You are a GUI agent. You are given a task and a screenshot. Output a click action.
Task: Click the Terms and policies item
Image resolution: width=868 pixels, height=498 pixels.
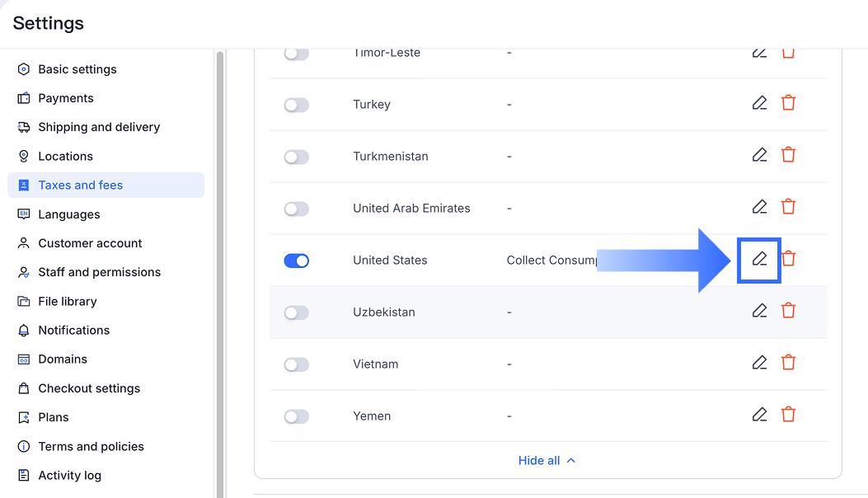(91, 447)
